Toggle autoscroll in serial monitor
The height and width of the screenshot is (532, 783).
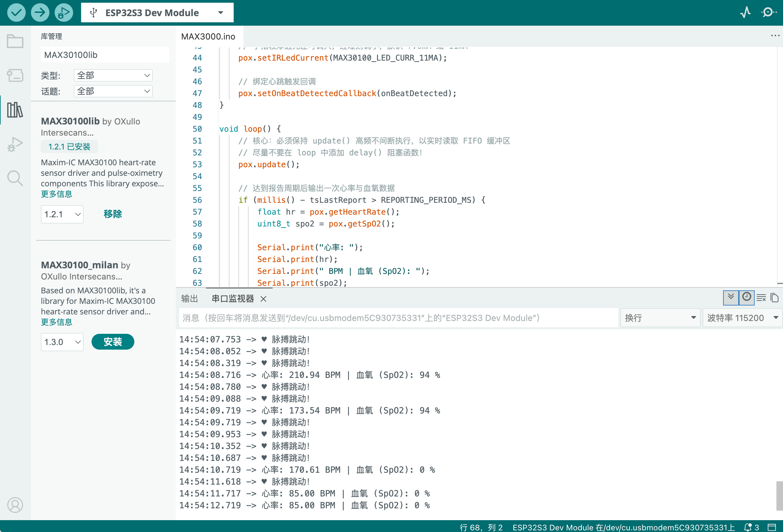(731, 298)
